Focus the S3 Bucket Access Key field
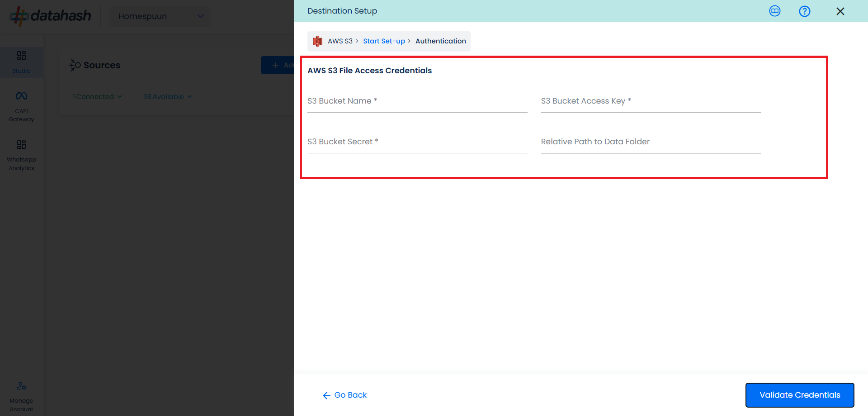The width and height of the screenshot is (868, 418). click(651, 101)
